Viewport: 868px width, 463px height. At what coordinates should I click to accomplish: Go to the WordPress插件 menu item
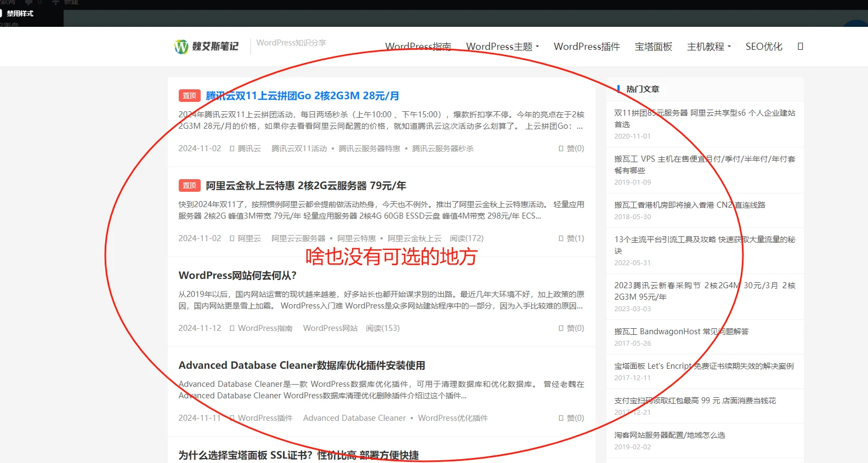[x=586, y=47]
